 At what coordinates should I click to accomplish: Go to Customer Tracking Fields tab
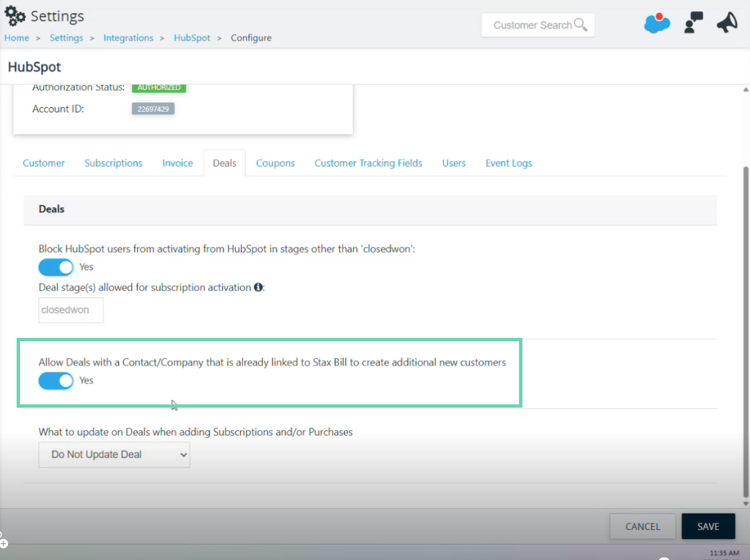[368, 163]
